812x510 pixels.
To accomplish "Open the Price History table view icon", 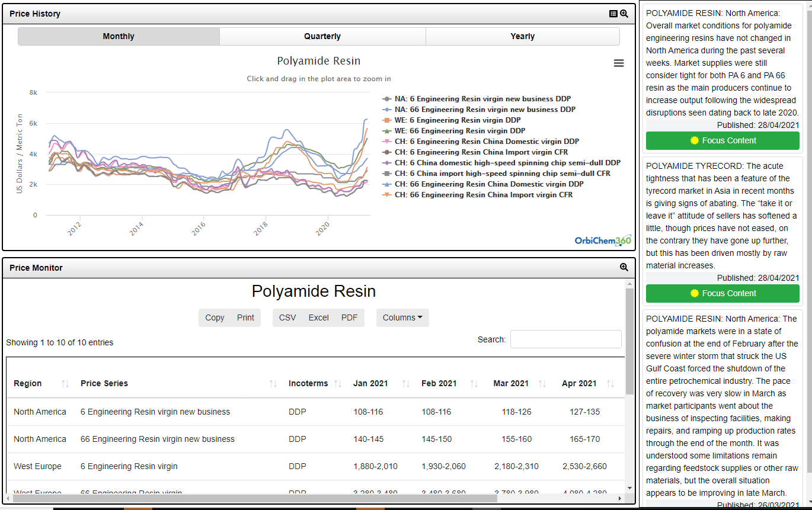I will pos(613,14).
